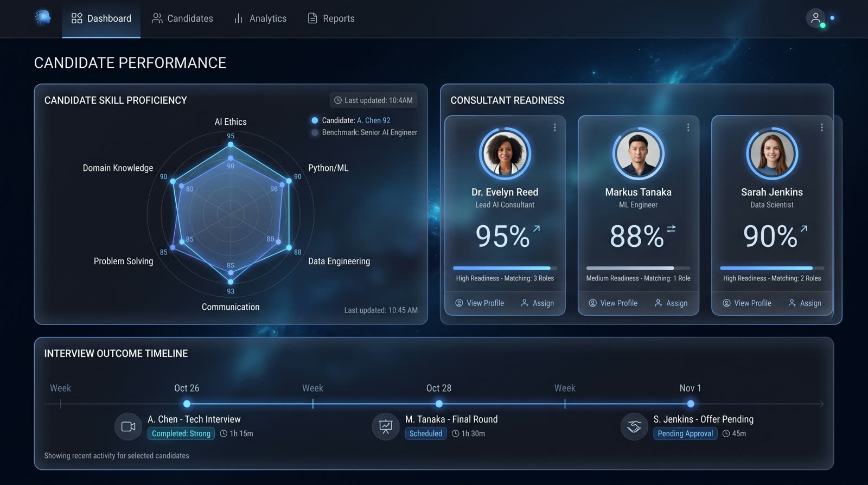This screenshot has height=485, width=868.
Task: Click the Pending Approval status badge
Action: click(x=685, y=433)
